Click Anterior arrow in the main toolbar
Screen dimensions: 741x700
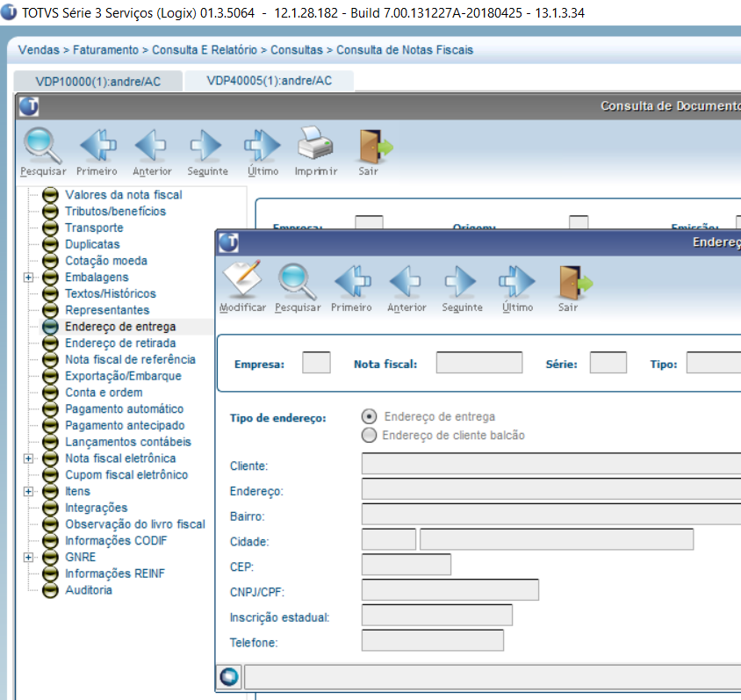[152, 152]
